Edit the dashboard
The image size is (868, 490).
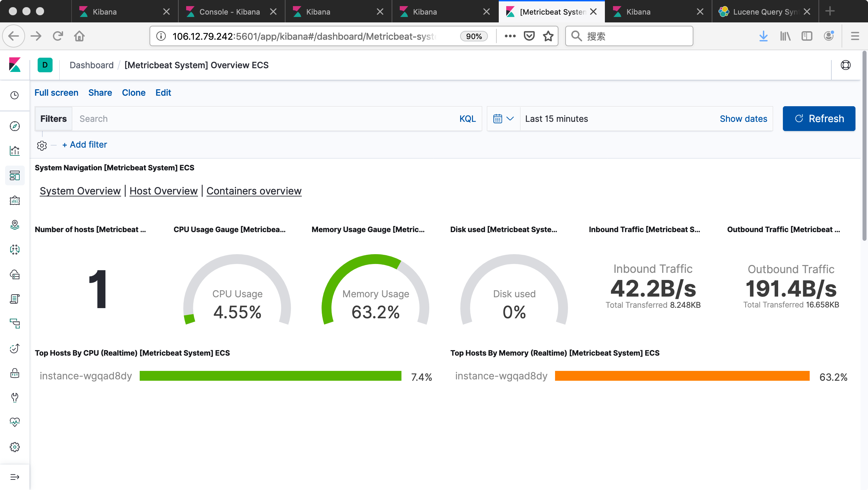163,93
